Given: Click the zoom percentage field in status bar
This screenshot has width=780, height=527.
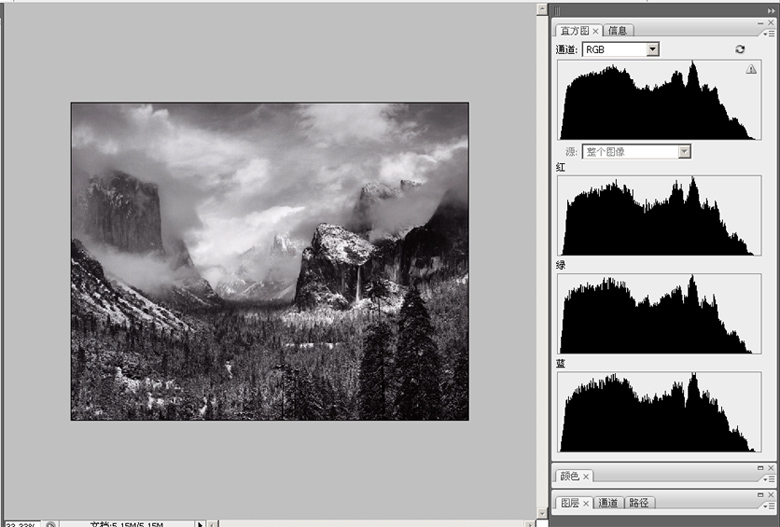Looking at the screenshot, I should coord(20,523).
